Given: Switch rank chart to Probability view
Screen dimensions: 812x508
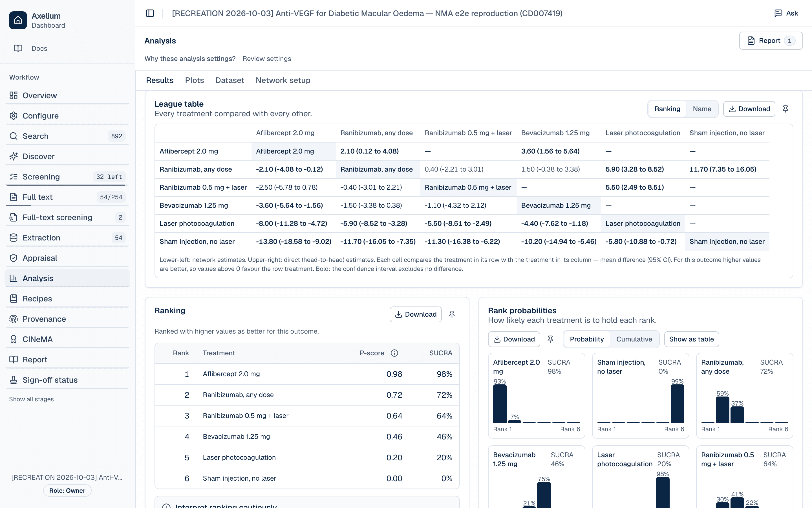Looking at the screenshot, I should 586,339.
